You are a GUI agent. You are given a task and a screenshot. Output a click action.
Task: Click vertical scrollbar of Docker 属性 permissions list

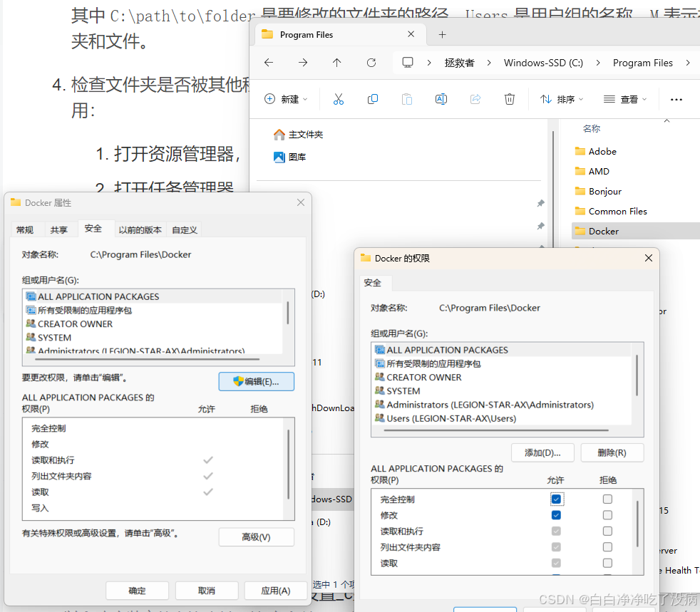click(289, 464)
